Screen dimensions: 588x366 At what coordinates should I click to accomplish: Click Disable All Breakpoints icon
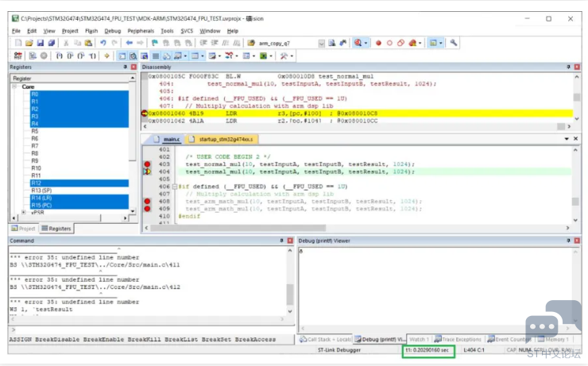click(401, 43)
